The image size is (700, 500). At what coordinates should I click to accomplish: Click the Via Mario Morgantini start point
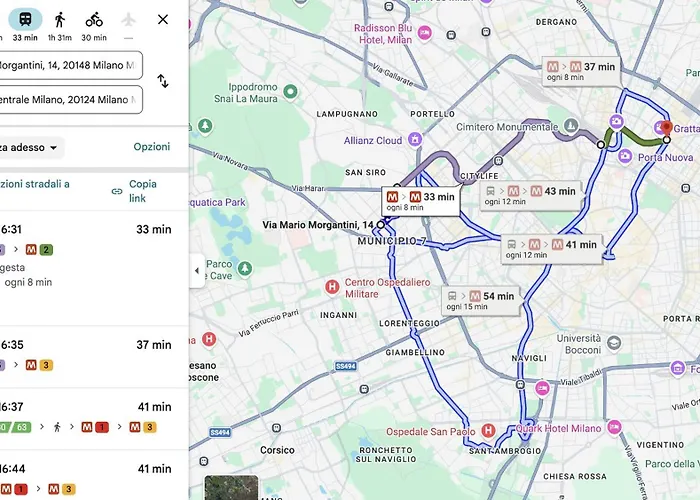pyautogui.click(x=380, y=225)
